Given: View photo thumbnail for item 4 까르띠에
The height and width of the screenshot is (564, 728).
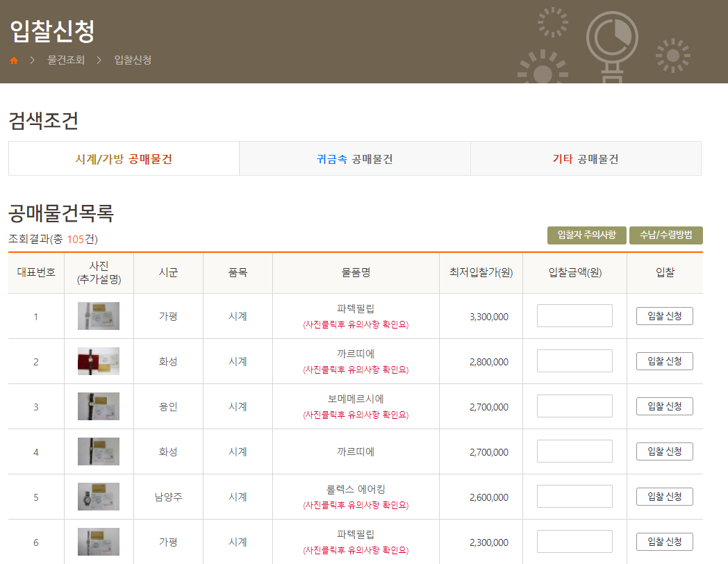Looking at the screenshot, I should pyautogui.click(x=99, y=451).
